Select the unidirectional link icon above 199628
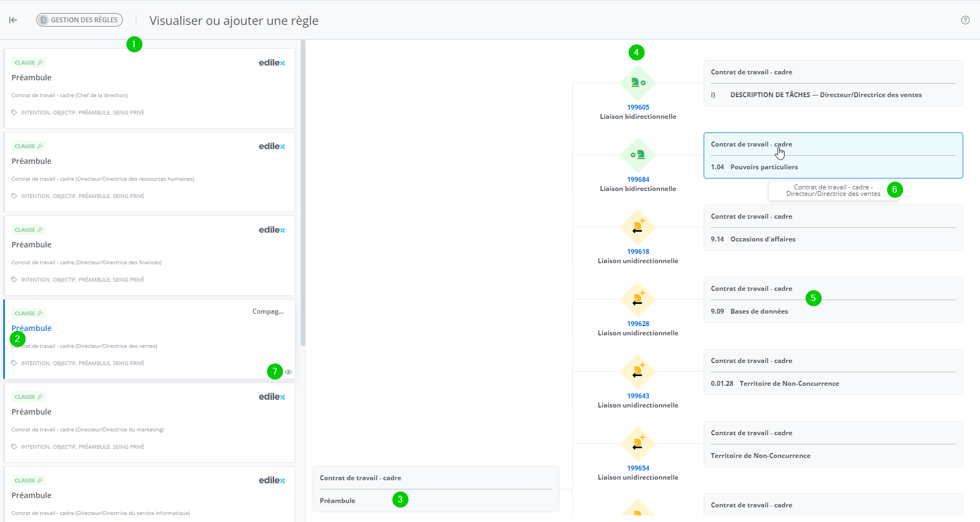The height and width of the screenshot is (522, 980). click(x=637, y=300)
